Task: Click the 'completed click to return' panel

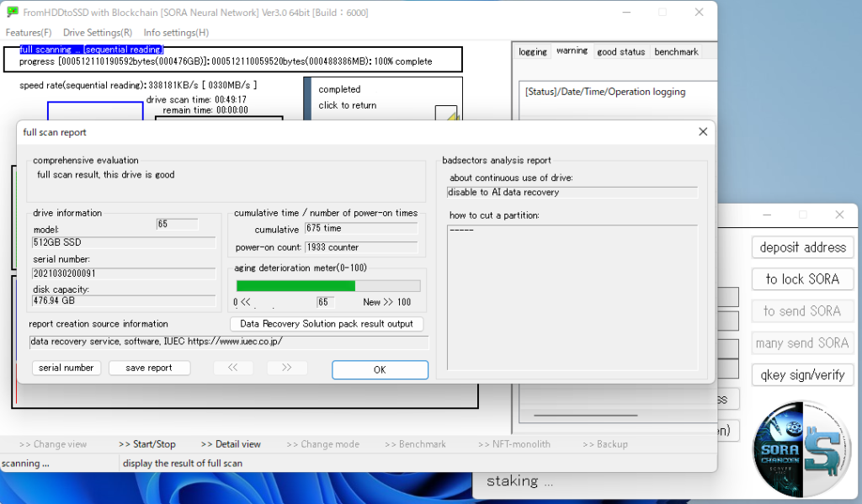Action: (x=383, y=98)
